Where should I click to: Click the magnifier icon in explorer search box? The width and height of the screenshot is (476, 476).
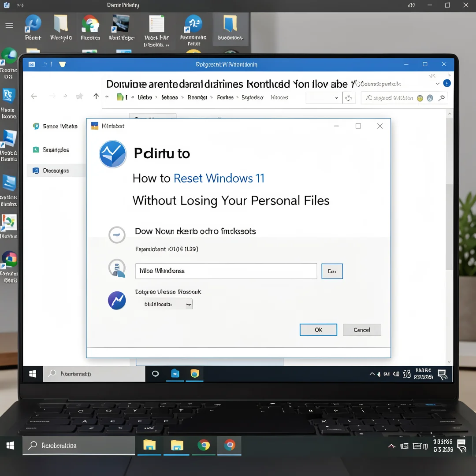coord(442,98)
